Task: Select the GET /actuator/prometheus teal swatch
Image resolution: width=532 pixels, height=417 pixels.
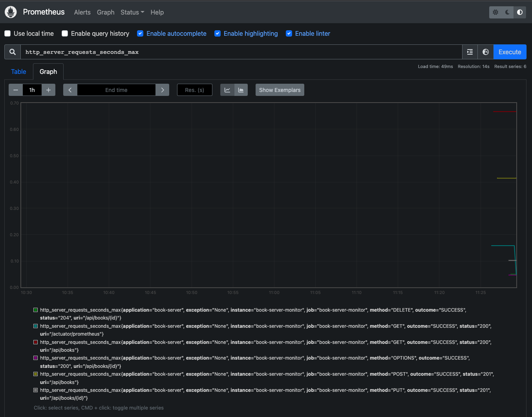Action: pyautogui.click(x=36, y=326)
